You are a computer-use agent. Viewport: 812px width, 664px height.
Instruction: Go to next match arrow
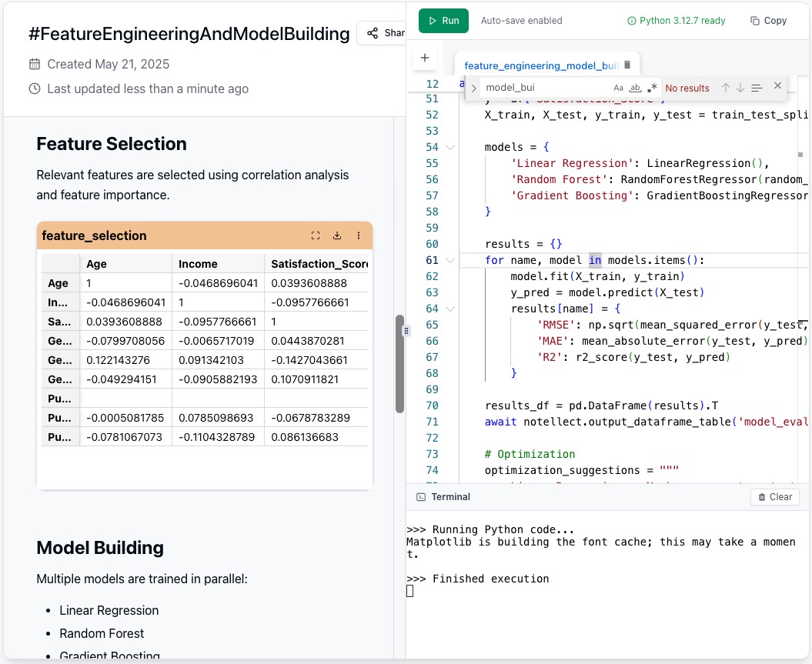point(740,88)
